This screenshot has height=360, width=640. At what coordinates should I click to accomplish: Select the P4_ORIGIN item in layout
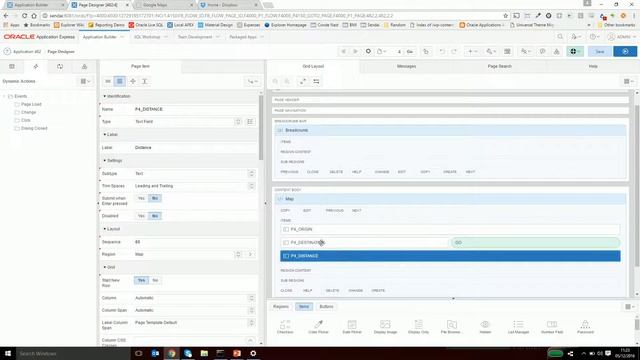[450, 229]
